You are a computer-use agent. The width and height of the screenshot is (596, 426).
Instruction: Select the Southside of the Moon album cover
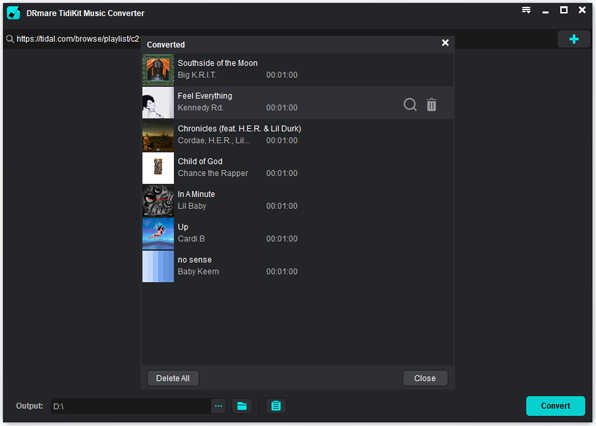tap(158, 70)
